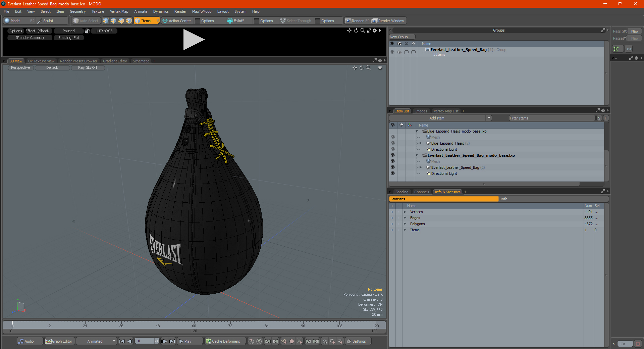Expand Everlast_Leather_Speed_Bag group in Item List
The image size is (644, 349).
(x=421, y=167)
